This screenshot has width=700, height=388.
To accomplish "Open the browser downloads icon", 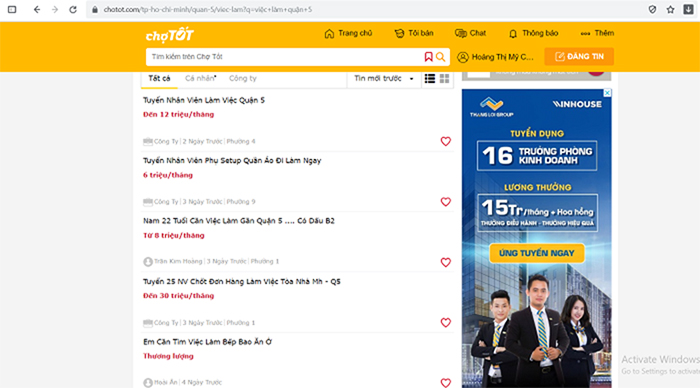I will (688, 9).
